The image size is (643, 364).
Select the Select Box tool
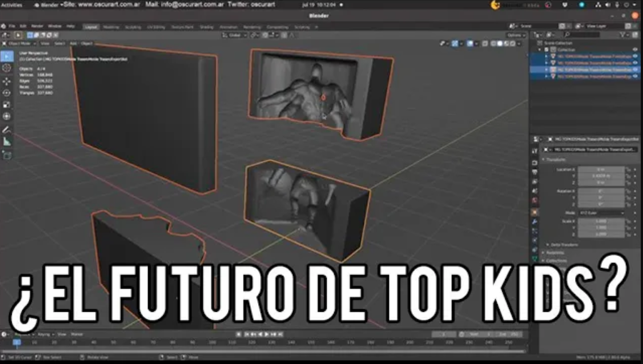[7, 56]
